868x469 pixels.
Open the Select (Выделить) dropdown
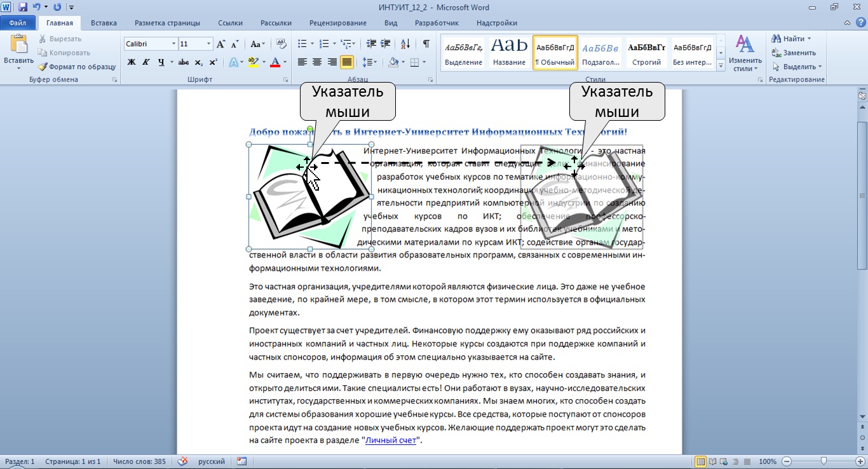pyautogui.click(x=797, y=67)
